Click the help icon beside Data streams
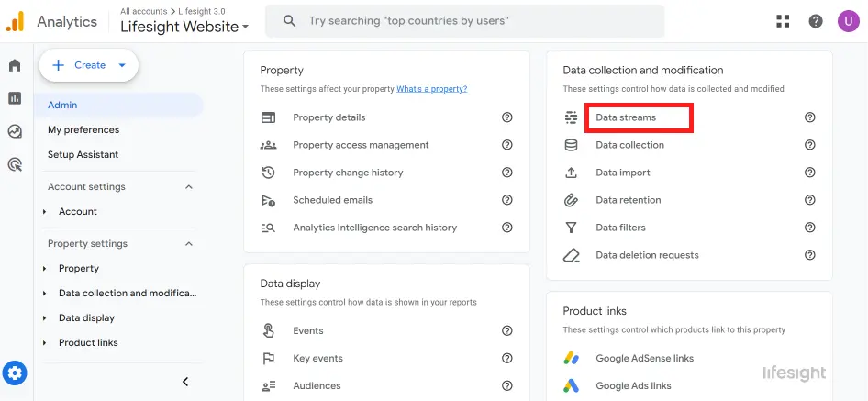 810,117
